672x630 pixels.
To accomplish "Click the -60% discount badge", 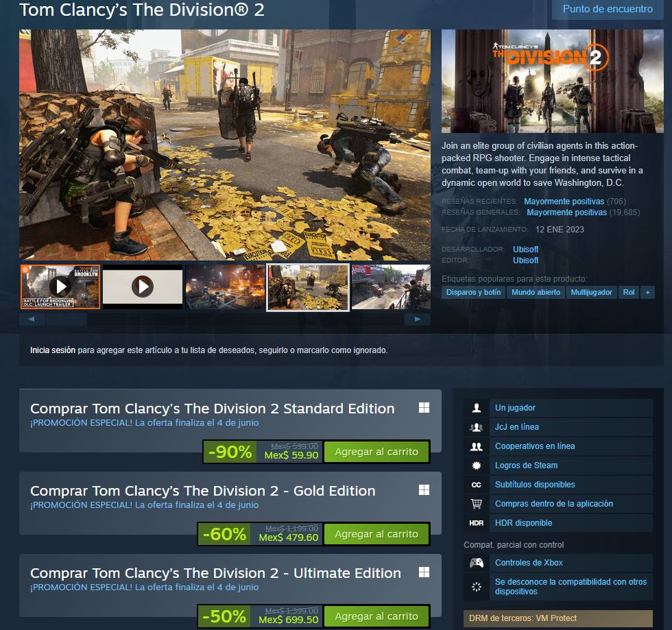I will coord(225,534).
